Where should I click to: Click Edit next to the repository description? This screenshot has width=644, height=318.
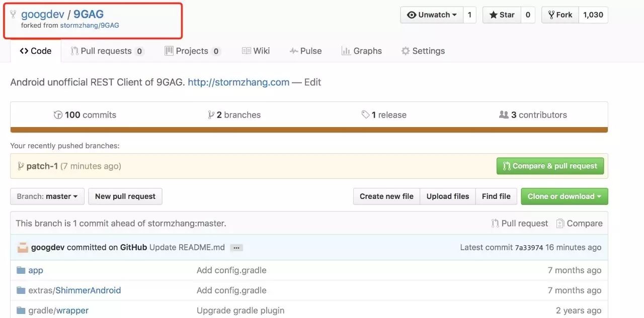312,82
